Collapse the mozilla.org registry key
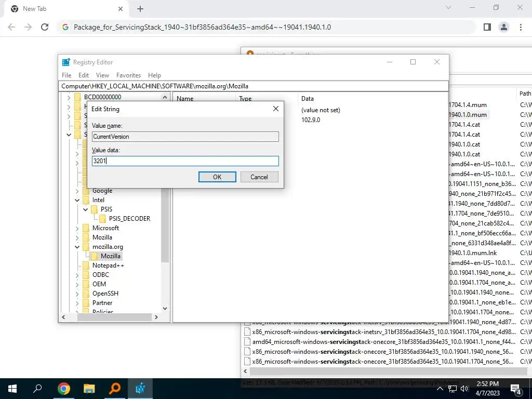Viewport: 532px width, 399px height. [x=77, y=247]
